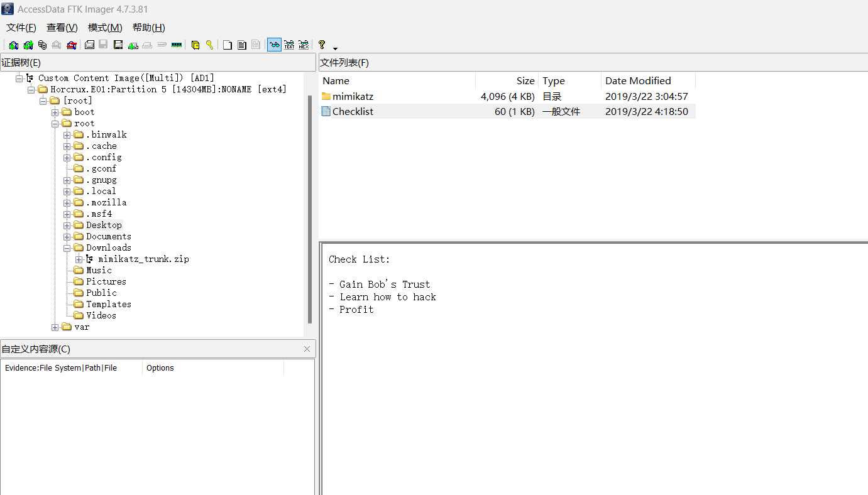868x495 pixels.
Task: Select the [root] tree node
Action: click(x=77, y=101)
